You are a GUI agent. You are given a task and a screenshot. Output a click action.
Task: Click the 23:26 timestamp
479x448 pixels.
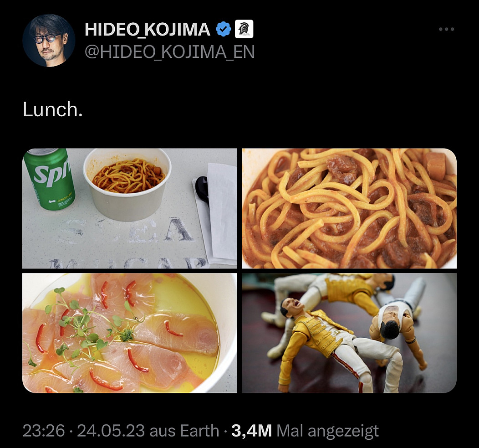click(x=44, y=431)
